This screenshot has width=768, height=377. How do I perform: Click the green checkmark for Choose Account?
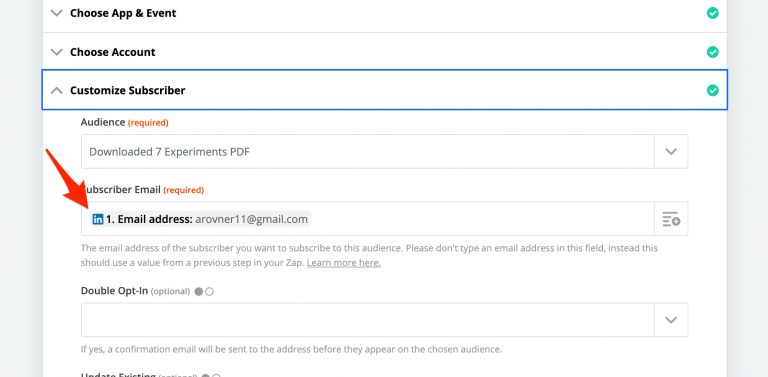[713, 52]
